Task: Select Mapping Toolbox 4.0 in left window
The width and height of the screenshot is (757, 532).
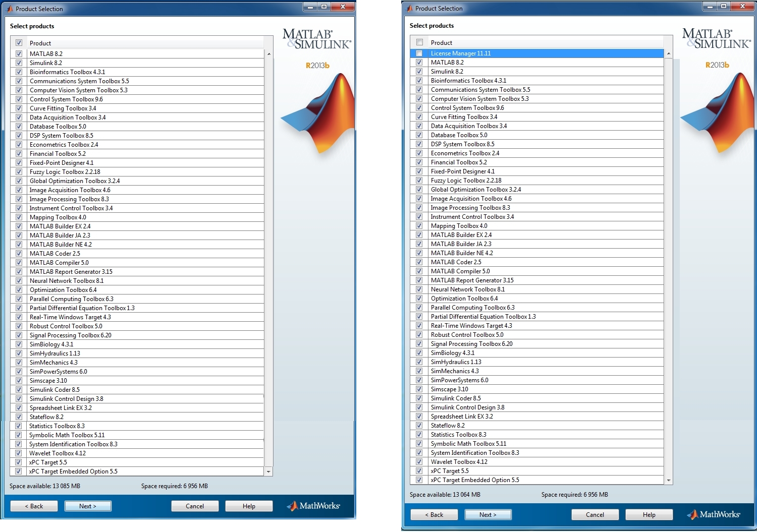Action: [137, 217]
